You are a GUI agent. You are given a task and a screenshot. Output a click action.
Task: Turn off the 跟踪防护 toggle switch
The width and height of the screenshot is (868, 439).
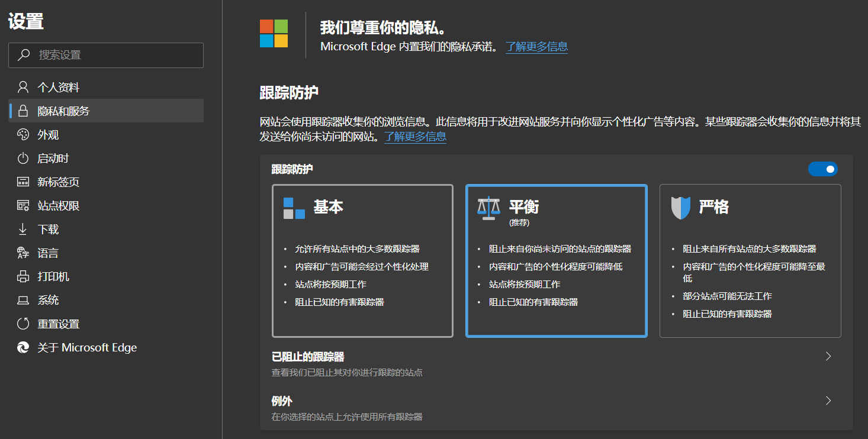823,169
